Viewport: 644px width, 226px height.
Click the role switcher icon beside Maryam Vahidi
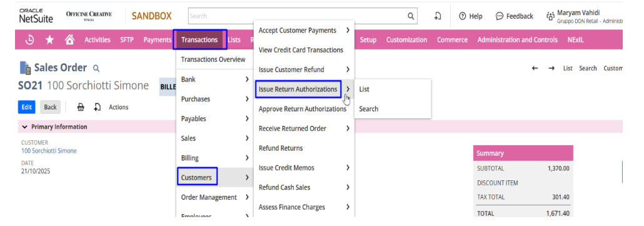click(550, 16)
